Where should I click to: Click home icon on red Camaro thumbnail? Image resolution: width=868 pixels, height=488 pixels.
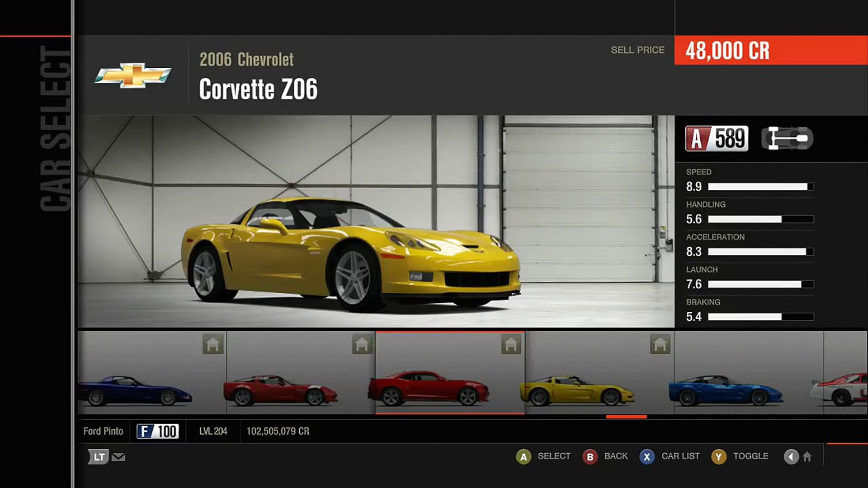point(511,345)
